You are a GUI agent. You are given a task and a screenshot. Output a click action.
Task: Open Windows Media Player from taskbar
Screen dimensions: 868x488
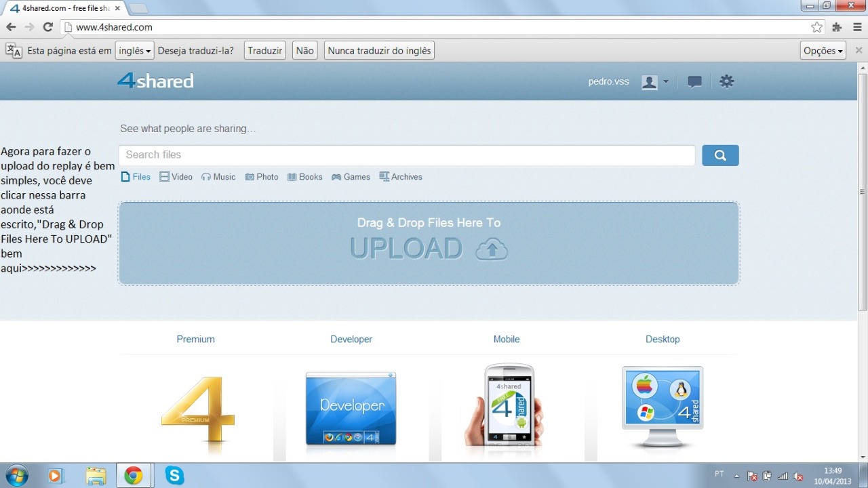[x=55, y=476]
